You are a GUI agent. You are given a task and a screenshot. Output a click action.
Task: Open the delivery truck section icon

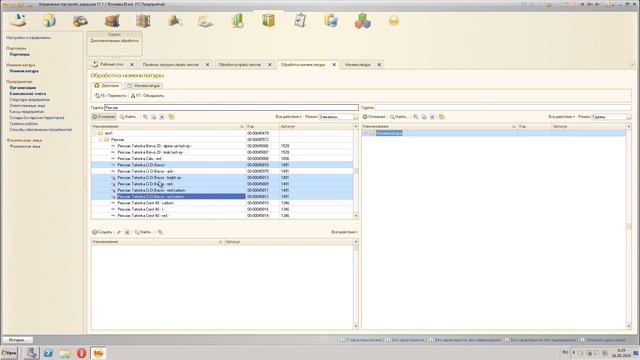(x=80, y=21)
